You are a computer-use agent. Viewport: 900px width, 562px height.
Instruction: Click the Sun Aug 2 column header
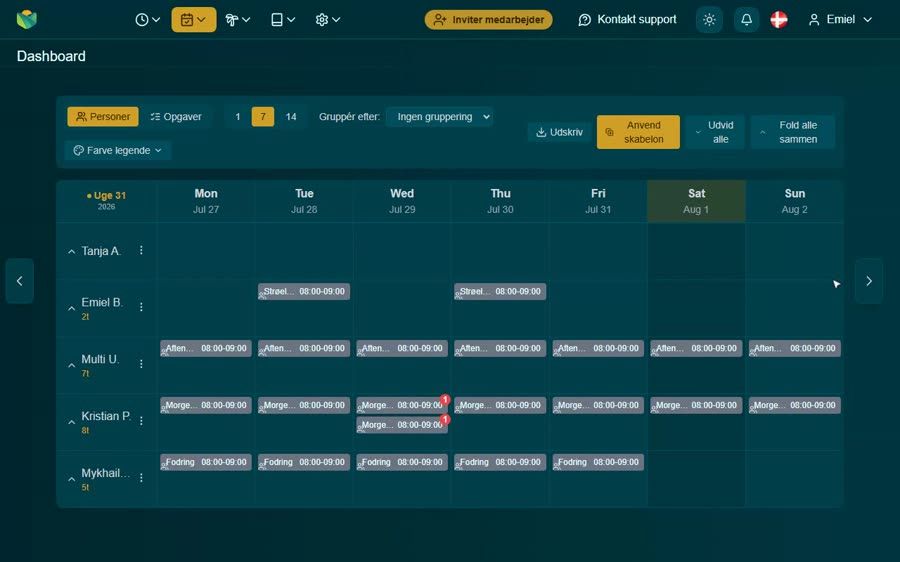pos(794,201)
